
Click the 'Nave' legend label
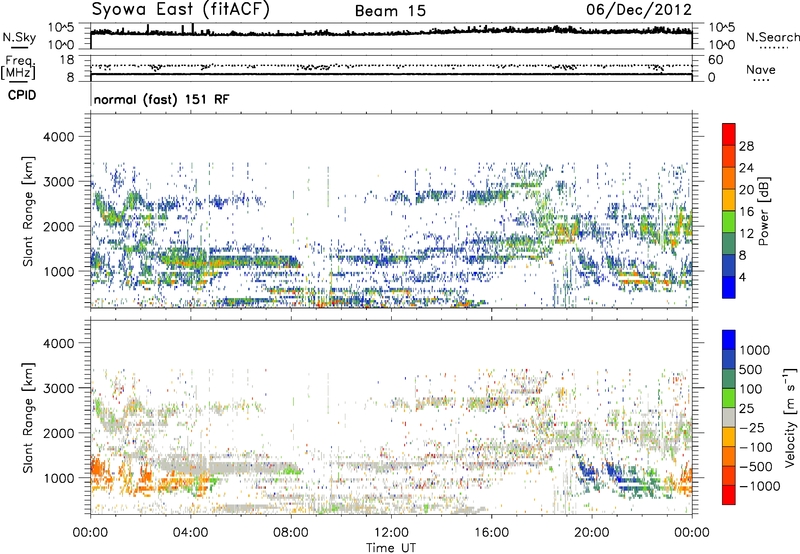click(761, 69)
